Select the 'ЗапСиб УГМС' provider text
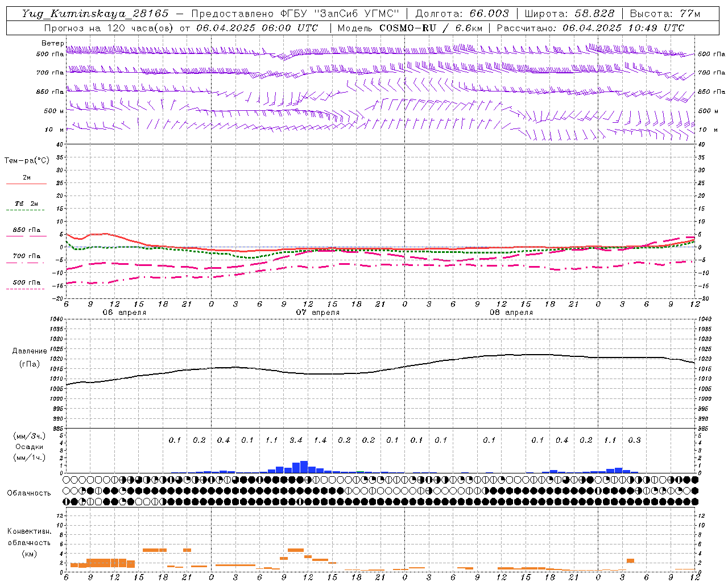Image resolution: width=728 pixels, height=582 pixels. pos(357,14)
